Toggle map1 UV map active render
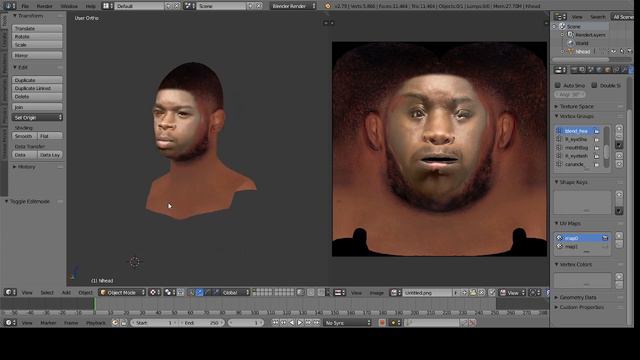The width and height of the screenshot is (640, 360). point(605,247)
